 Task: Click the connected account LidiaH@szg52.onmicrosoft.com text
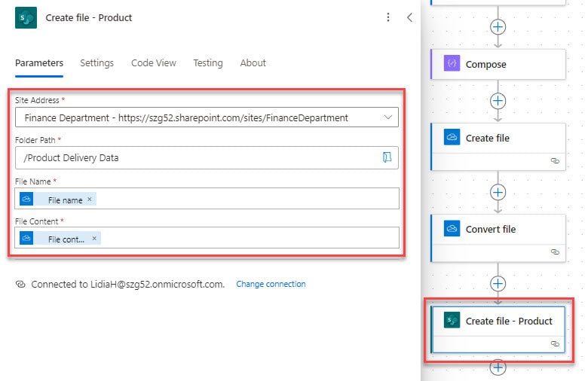[158, 285]
